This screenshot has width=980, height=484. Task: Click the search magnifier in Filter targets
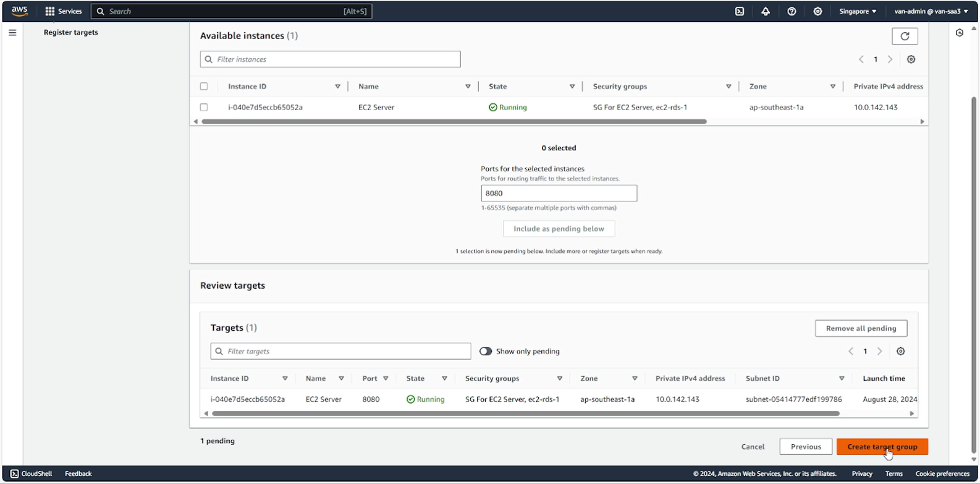pos(219,351)
